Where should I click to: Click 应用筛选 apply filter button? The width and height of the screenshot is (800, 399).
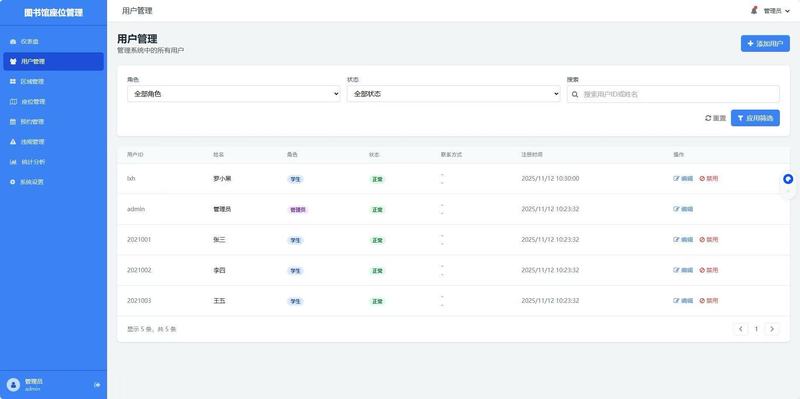755,118
